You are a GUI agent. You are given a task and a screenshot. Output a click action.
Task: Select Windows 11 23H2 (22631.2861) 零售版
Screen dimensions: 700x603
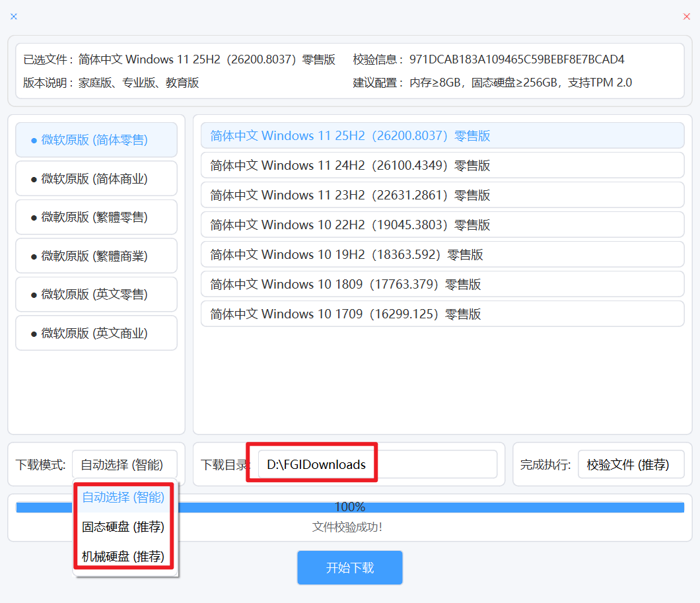pos(441,195)
